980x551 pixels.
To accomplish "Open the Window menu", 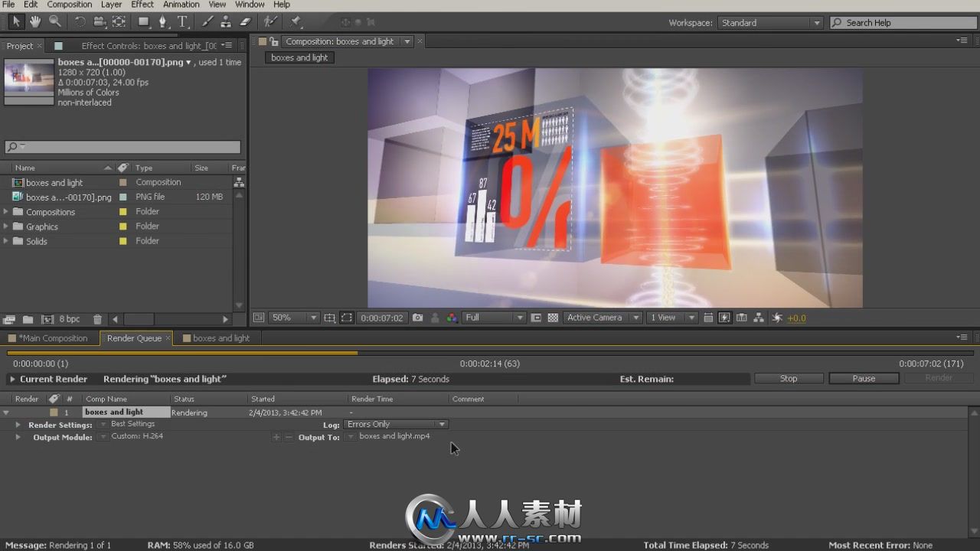I will click(x=250, y=5).
